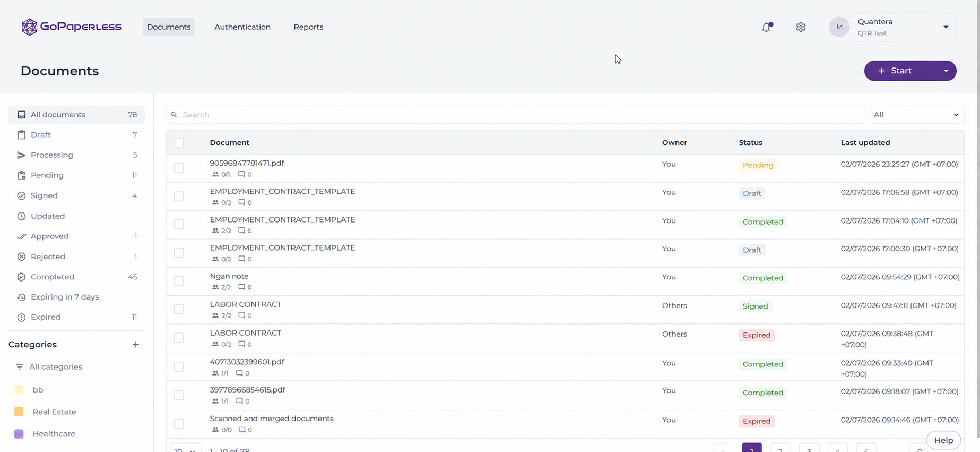Click the All documents inbox icon

pos(21,115)
